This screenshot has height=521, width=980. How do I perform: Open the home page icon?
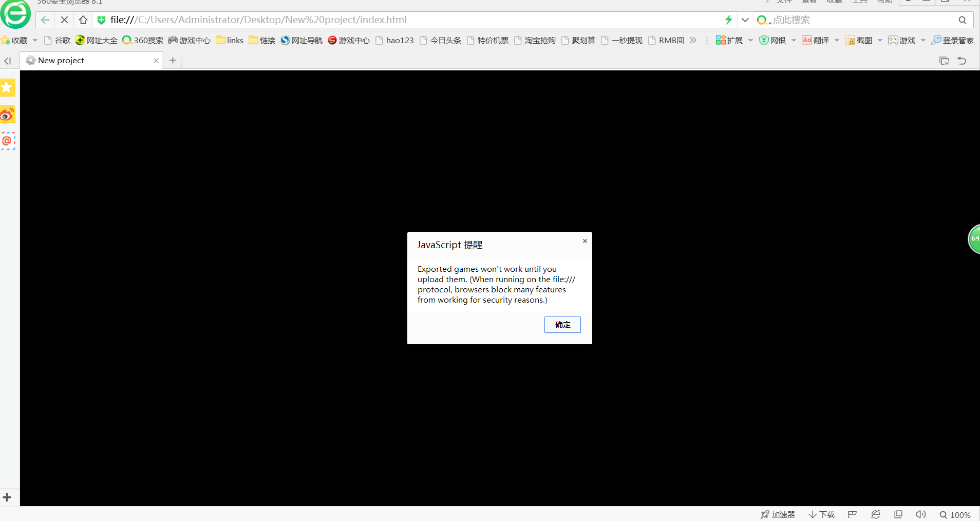coord(83,20)
